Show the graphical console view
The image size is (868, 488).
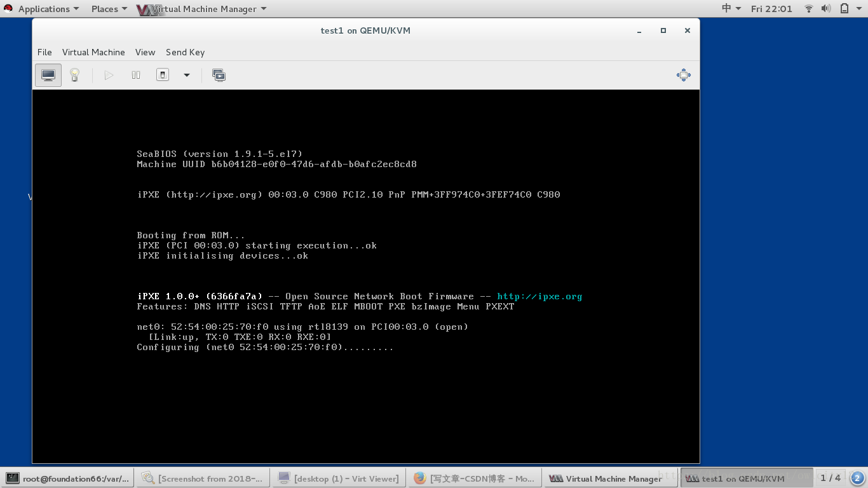coord(48,75)
